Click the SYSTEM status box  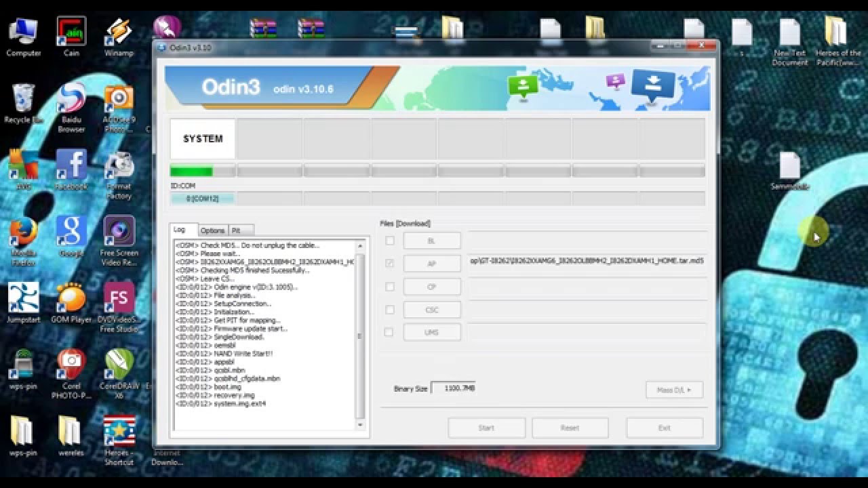(x=203, y=138)
